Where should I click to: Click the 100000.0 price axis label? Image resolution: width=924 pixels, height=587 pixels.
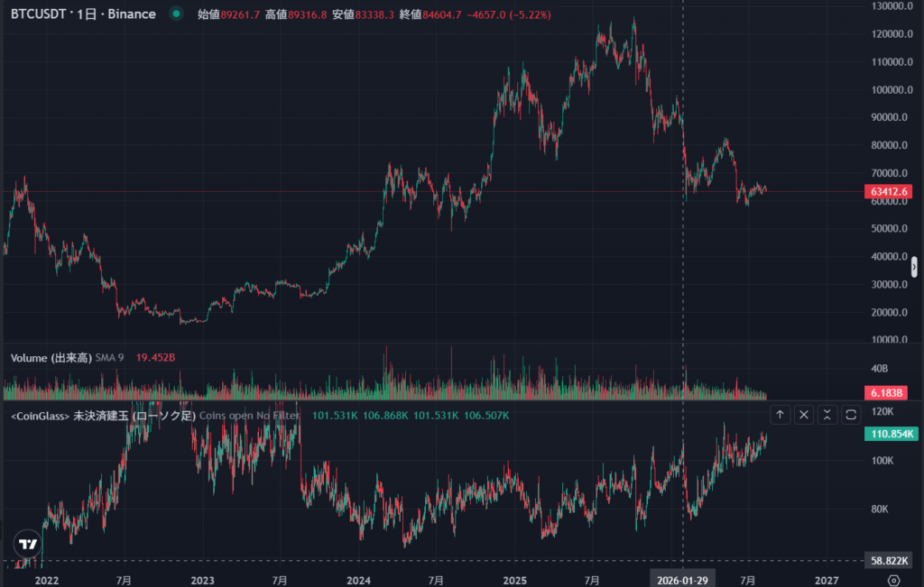click(x=892, y=89)
